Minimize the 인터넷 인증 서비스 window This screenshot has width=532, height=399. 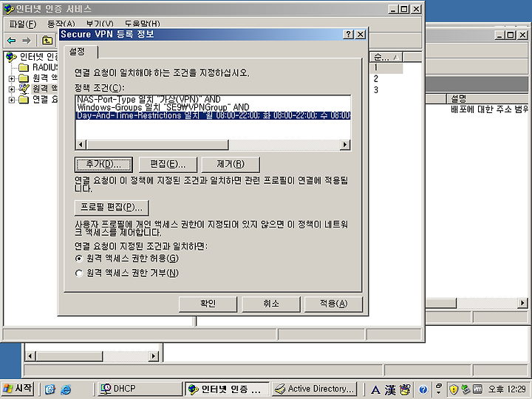393,9
